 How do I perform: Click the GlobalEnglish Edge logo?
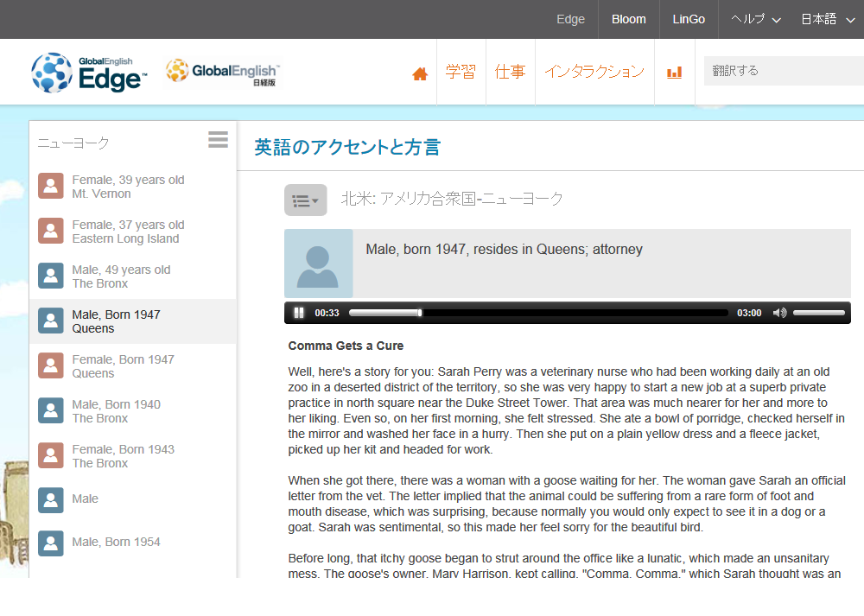point(89,73)
